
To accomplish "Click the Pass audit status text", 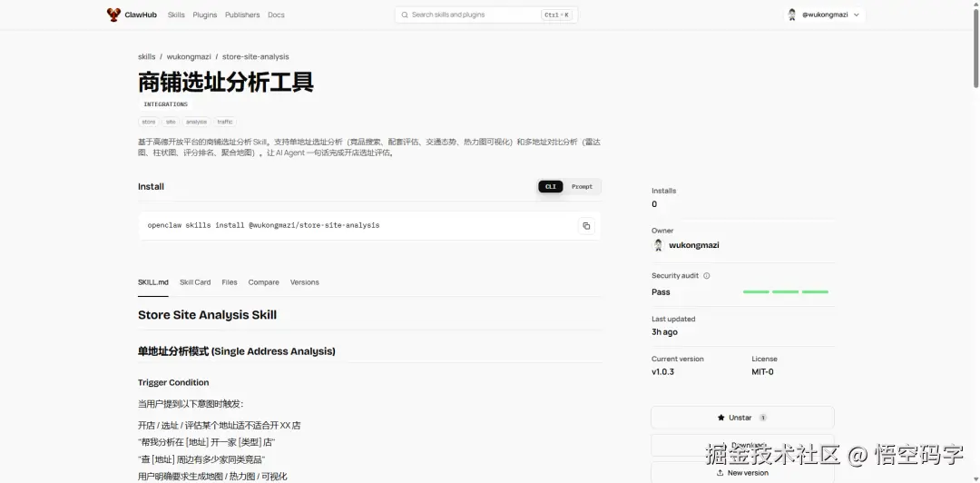I will pos(661,292).
